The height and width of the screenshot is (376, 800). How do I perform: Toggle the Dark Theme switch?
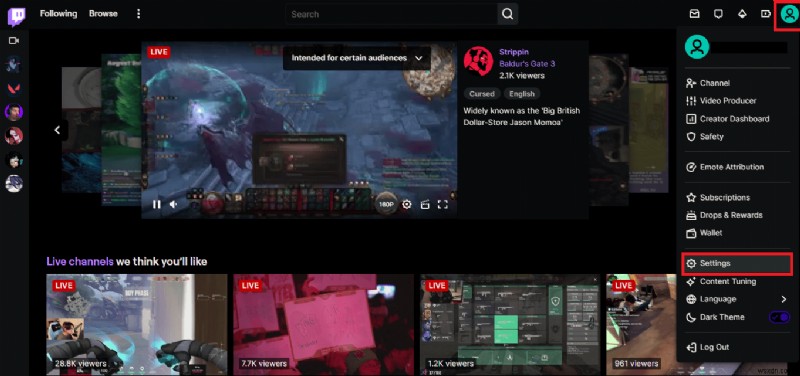[779, 317]
